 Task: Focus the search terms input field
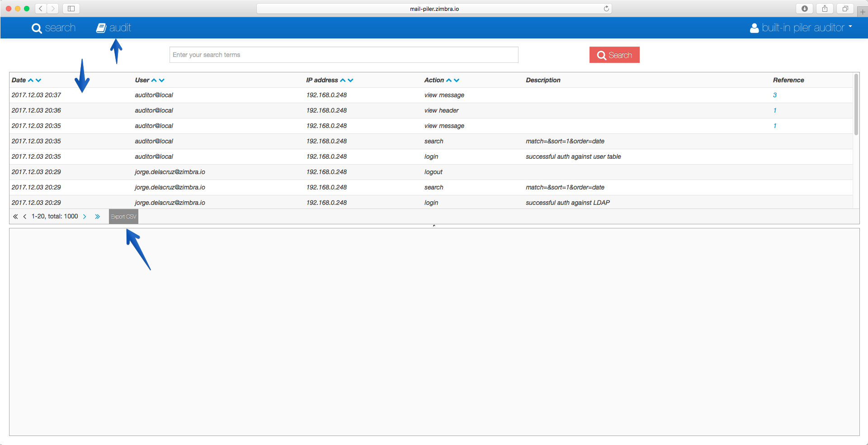[x=344, y=55]
